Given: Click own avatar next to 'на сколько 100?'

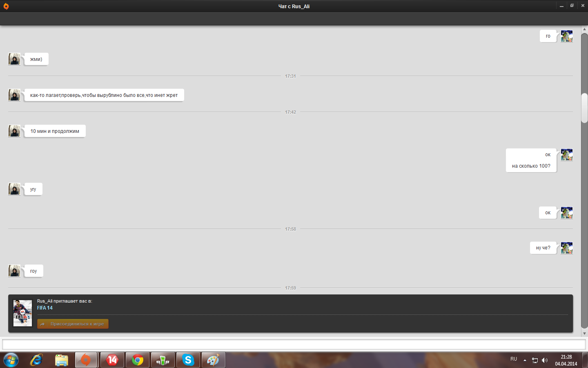Looking at the screenshot, I should [567, 155].
